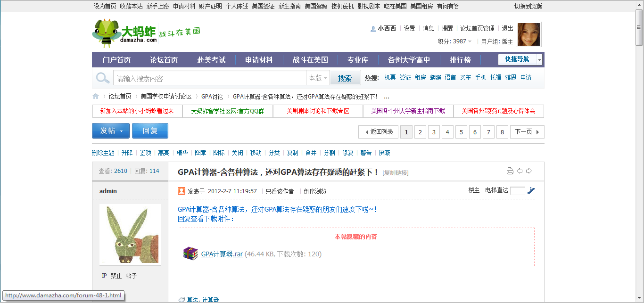Click 屏蔽 block moderation link
The height and width of the screenshot is (303, 644).
384,153
